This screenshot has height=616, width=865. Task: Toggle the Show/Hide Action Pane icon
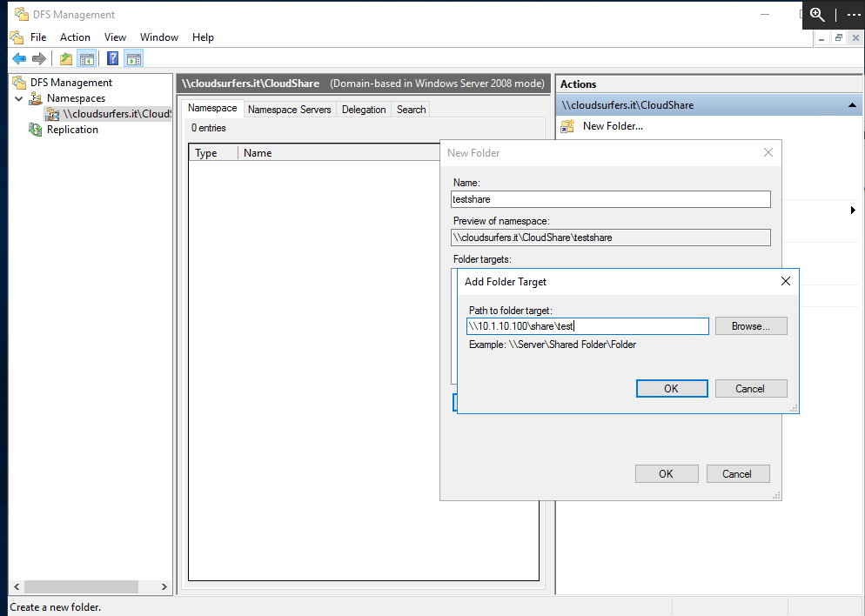click(x=133, y=58)
